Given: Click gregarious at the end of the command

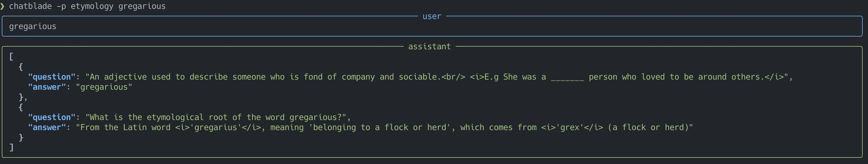Looking at the screenshot, I should point(142,7).
